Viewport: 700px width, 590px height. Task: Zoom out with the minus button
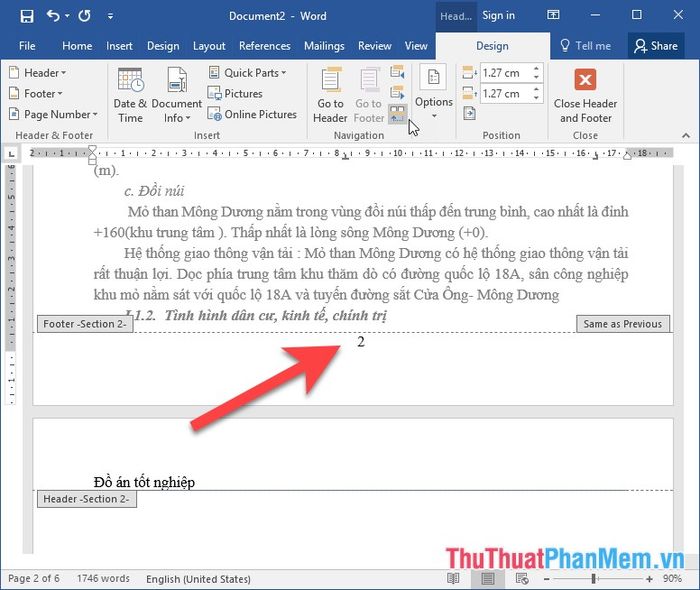click(546, 579)
